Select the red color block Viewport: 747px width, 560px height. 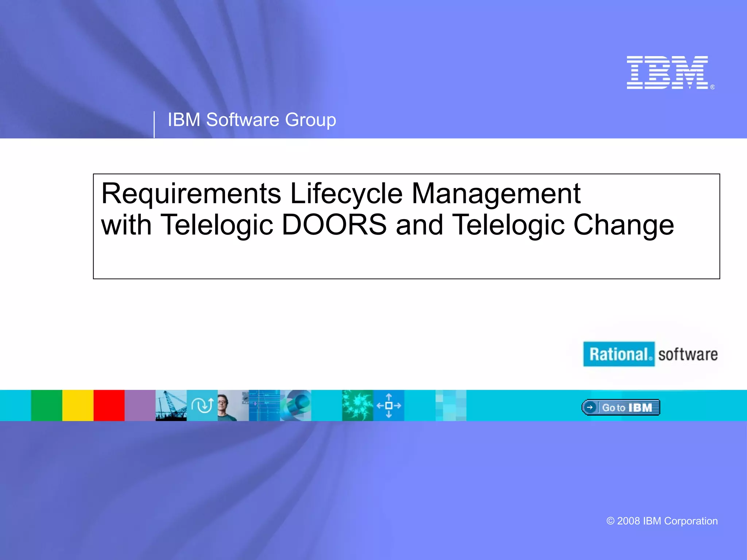(109, 405)
